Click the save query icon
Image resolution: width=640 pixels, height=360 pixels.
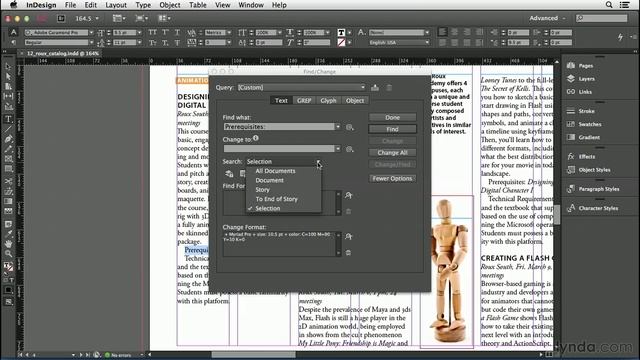point(375,87)
